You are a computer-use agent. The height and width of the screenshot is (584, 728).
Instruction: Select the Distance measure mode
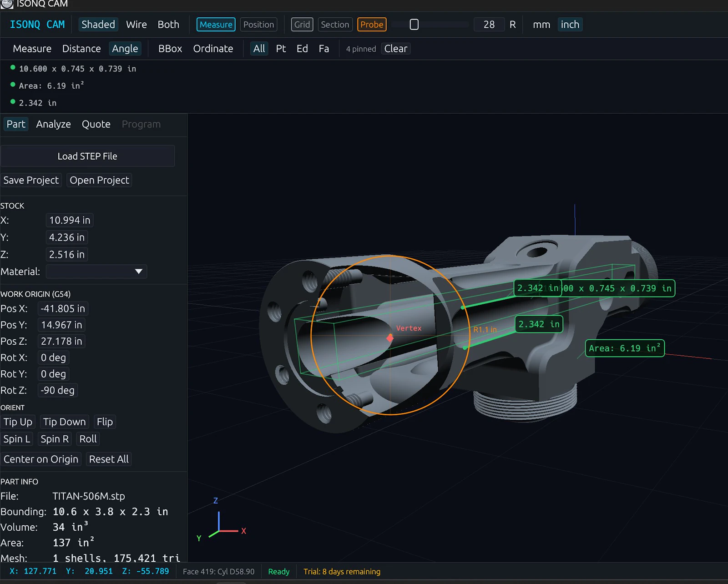pyautogui.click(x=81, y=49)
